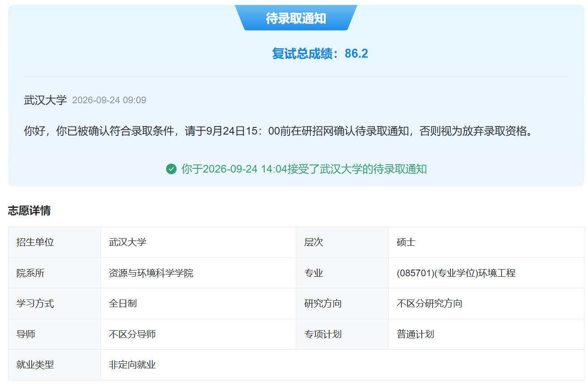Click the green checkmark acceptance icon
Screen dimensions: 588x384
pos(171,169)
